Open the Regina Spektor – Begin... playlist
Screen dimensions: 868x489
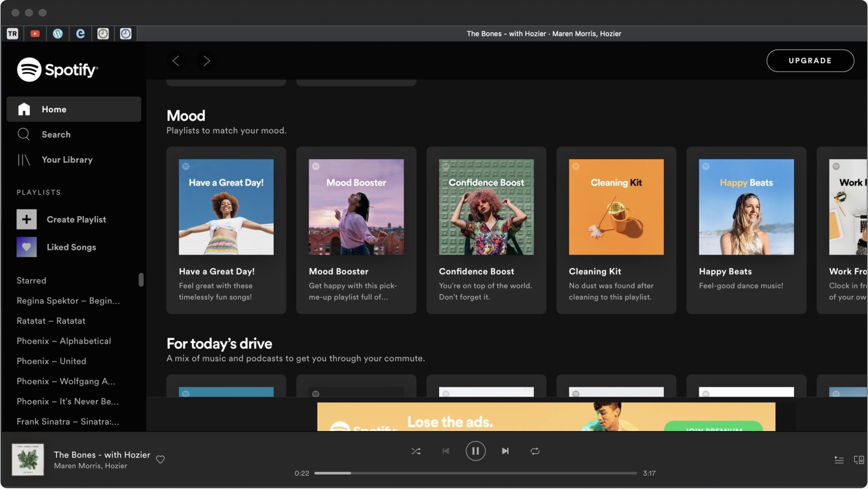[68, 301]
